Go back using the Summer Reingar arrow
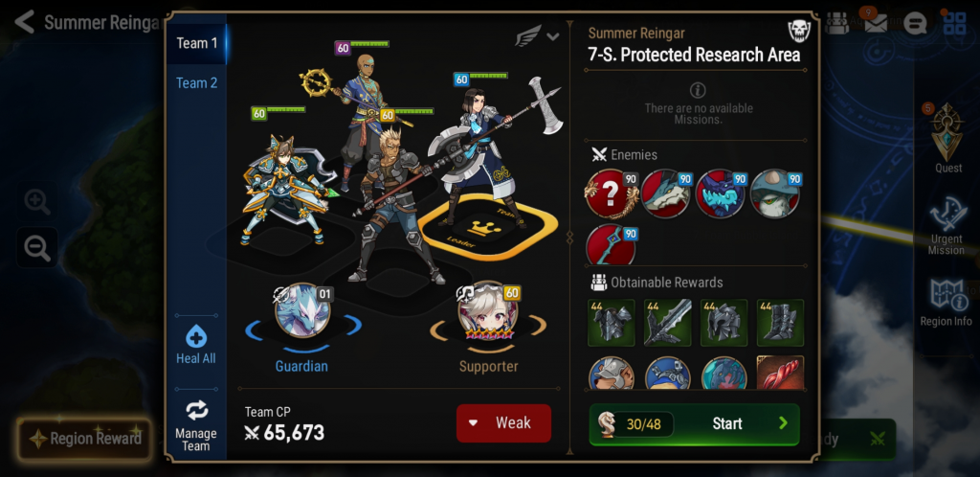Image resolution: width=980 pixels, height=477 pixels. [24, 22]
